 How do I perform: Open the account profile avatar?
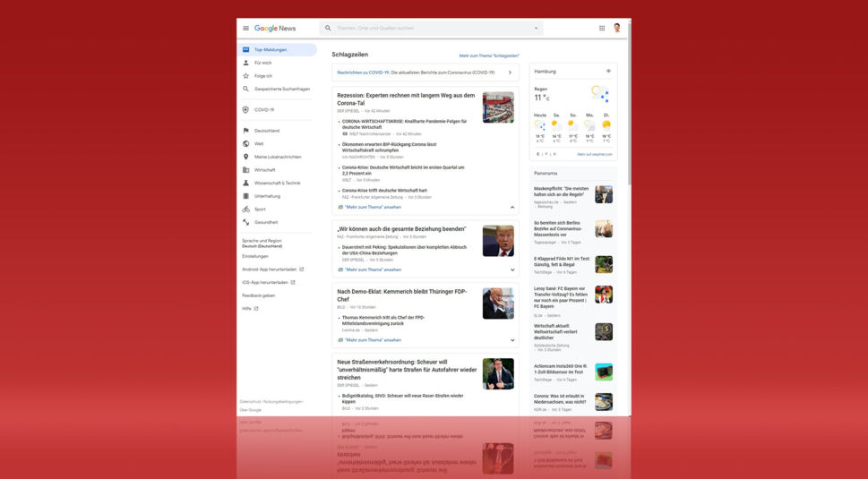616,29
